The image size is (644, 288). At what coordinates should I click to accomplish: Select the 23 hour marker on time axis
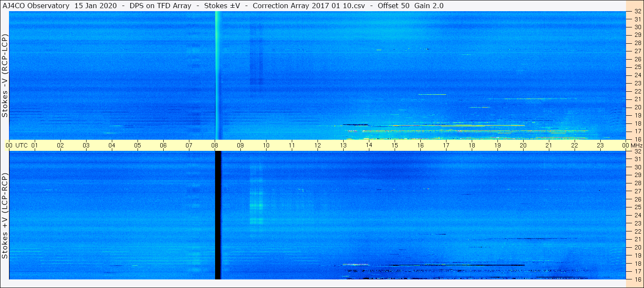coord(600,145)
